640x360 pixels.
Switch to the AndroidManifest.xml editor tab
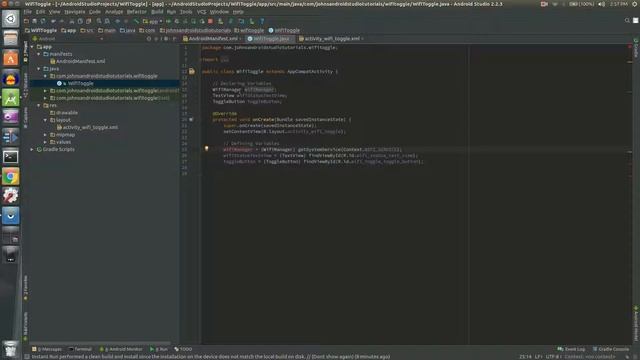pyautogui.click(x=212, y=39)
